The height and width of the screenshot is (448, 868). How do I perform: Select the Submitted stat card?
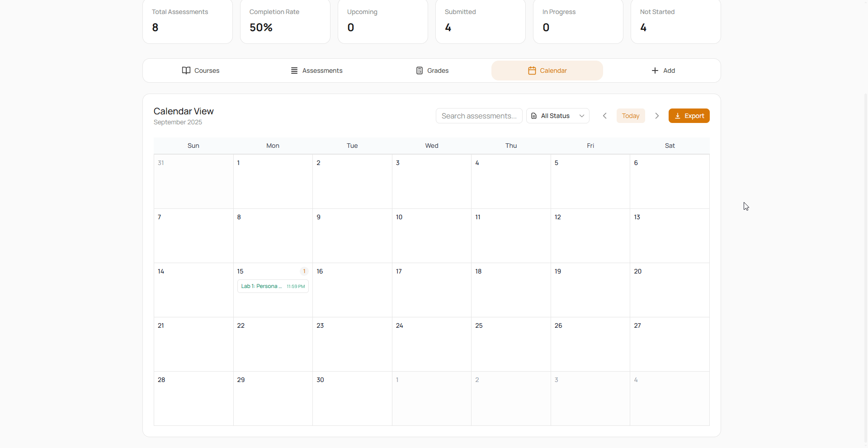coord(481,21)
